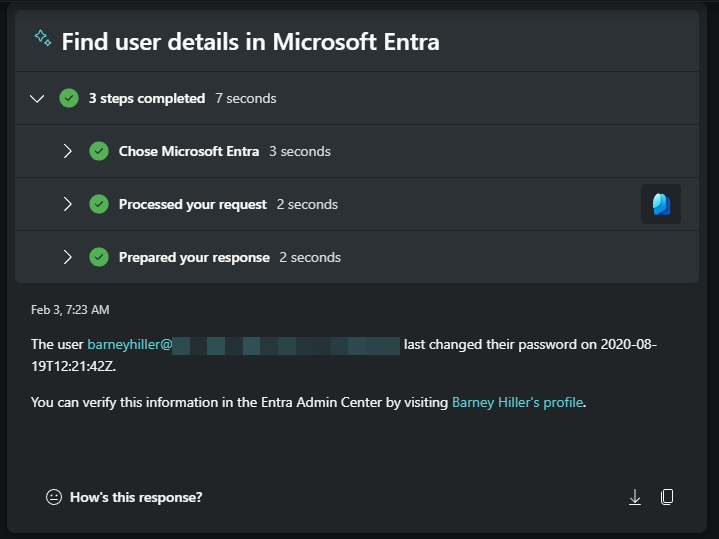Expand the Processed your request step
This screenshot has width=719, height=539.
pyautogui.click(x=67, y=204)
